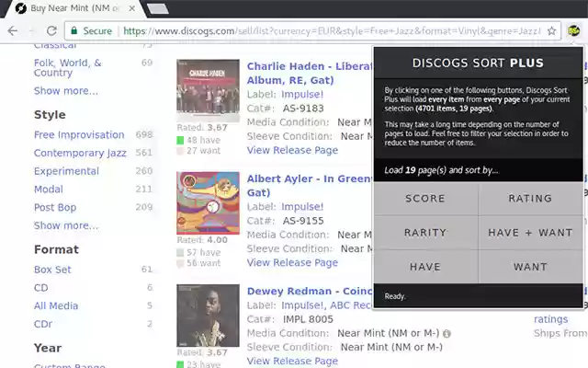
Task: Click Impulse! label link for Cat# AS-9183
Action: [x=302, y=94]
